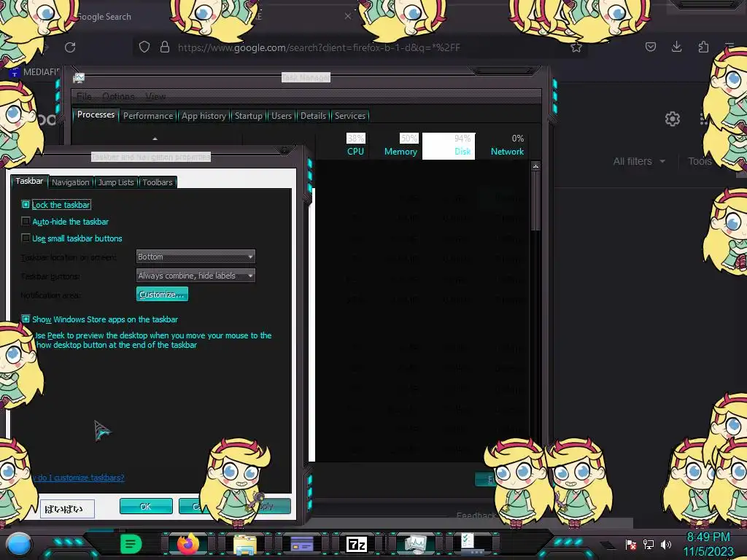Open the Task Manager File menu
Viewport: 747px width, 560px height.
(x=84, y=97)
